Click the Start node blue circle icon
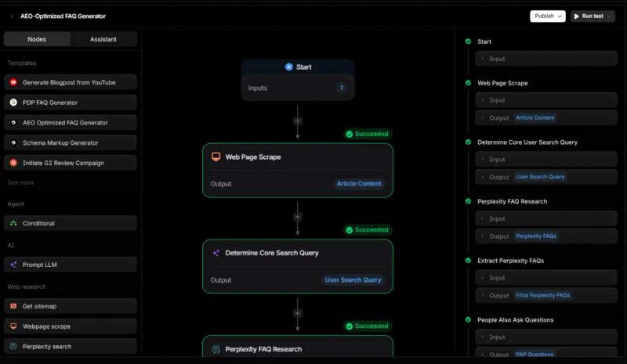The height and width of the screenshot is (364, 627). [x=288, y=67]
